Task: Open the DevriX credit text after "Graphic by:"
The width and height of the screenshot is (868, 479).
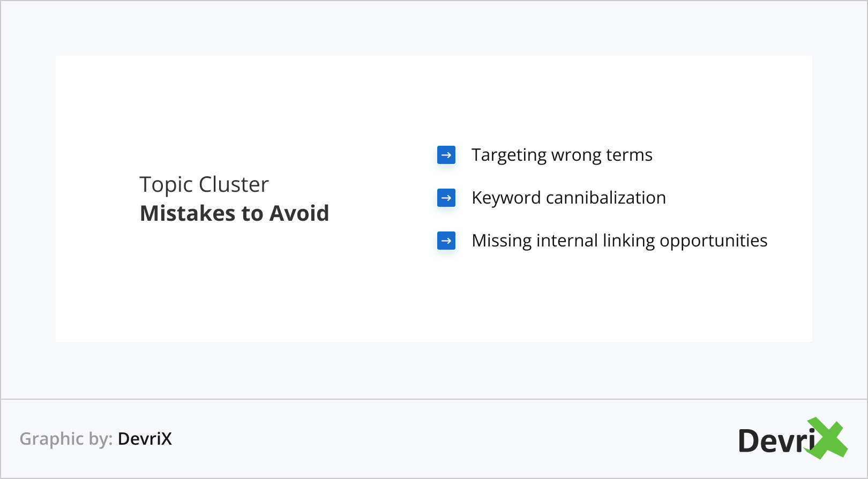Action: 145,439
